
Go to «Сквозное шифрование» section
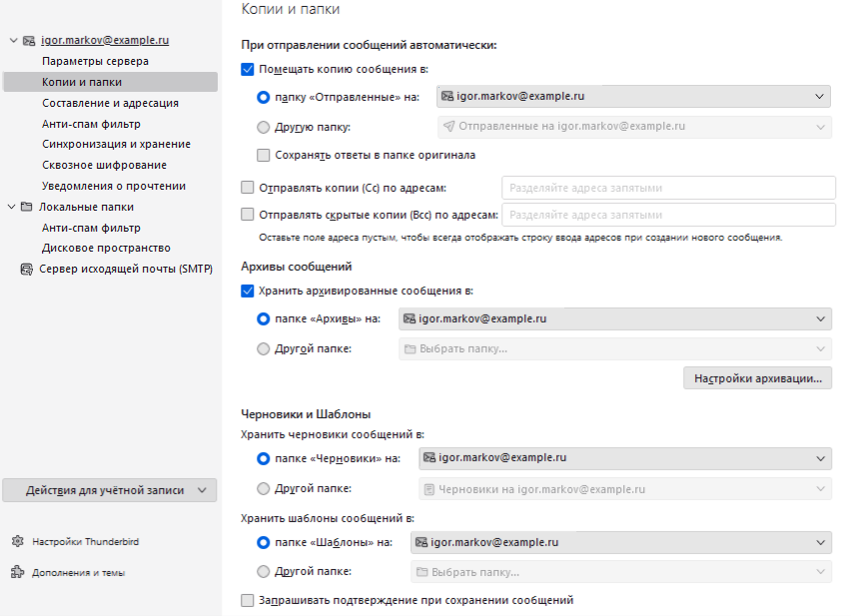pyautogui.click(x=104, y=165)
